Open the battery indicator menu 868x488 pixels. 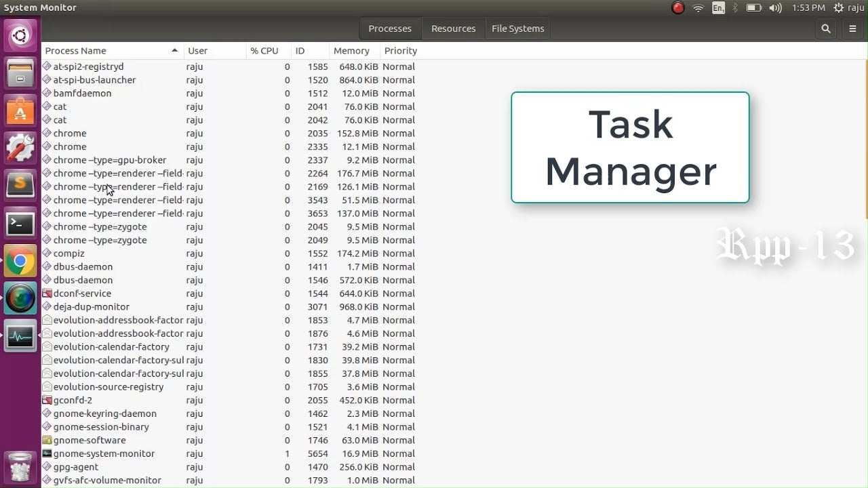click(x=754, y=7)
